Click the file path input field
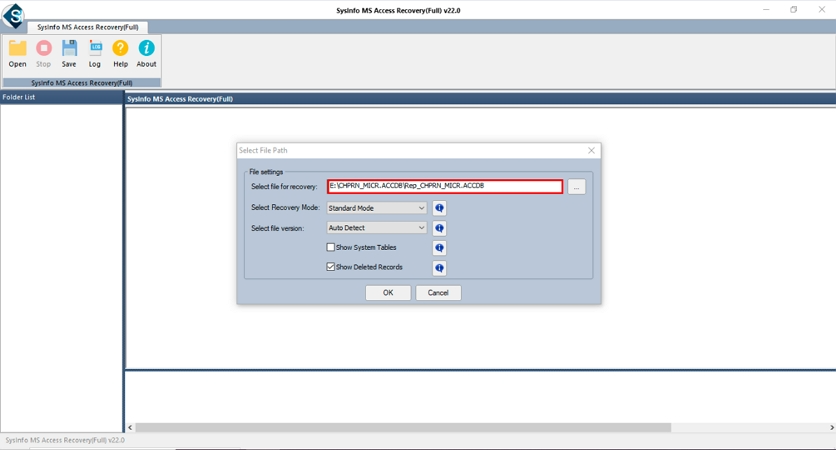 pyautogui.click(x=444, y=187)
